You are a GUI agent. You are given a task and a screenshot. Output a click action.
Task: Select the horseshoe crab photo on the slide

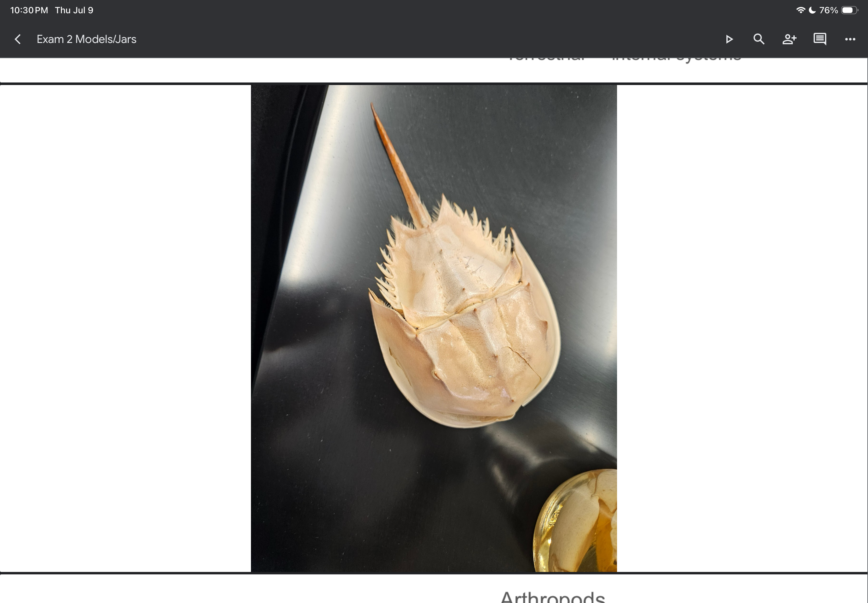434,328
